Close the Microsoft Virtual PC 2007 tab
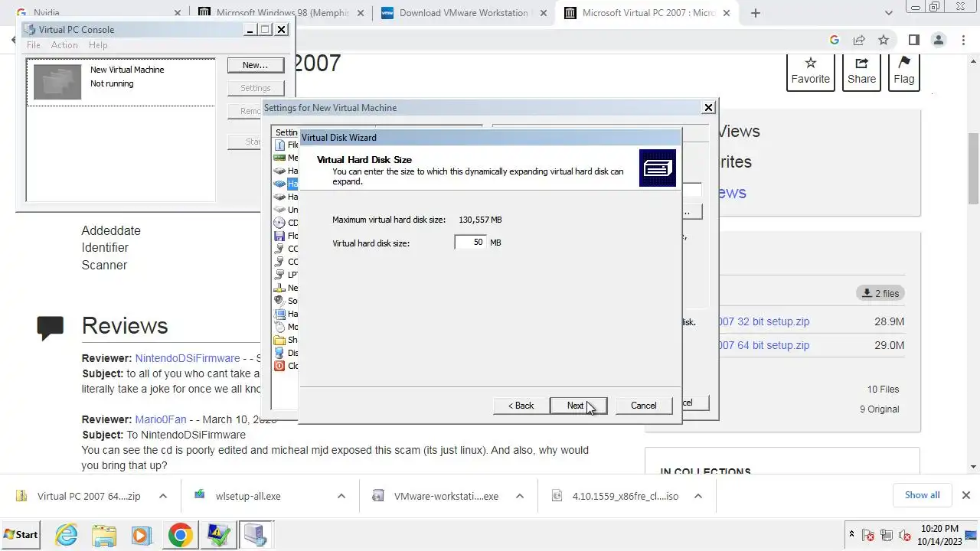 click(727, 13)
